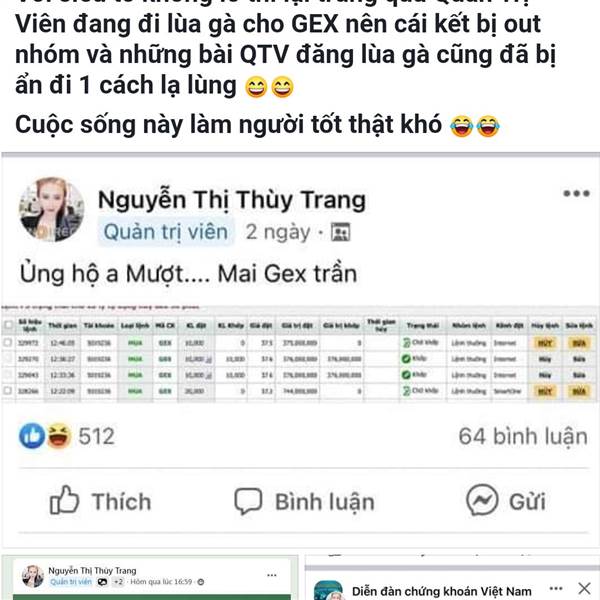Open the 512 reactions count
Image resolution: width=600 pixels, height=600 pixels.
[96, 436]
